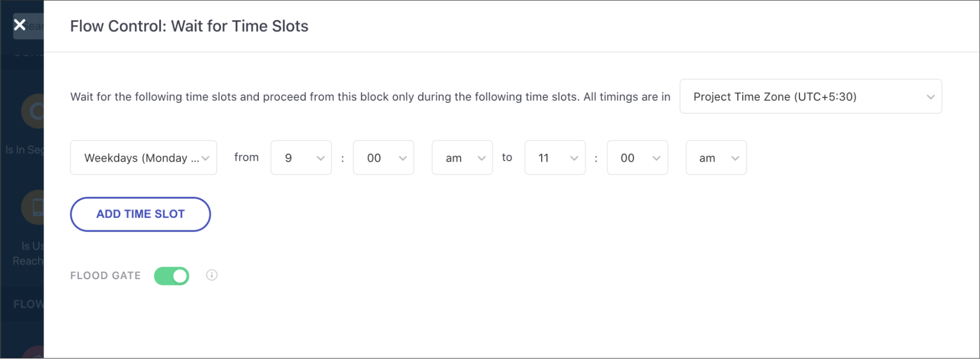
Task: Open the Weekdays day selection dropdown
Action: (143, 157)
